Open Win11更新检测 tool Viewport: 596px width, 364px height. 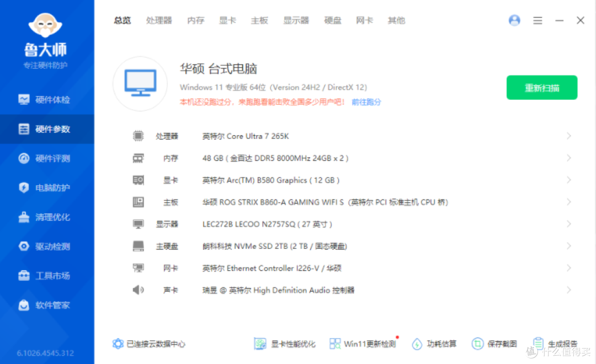[x=363, y=344]
